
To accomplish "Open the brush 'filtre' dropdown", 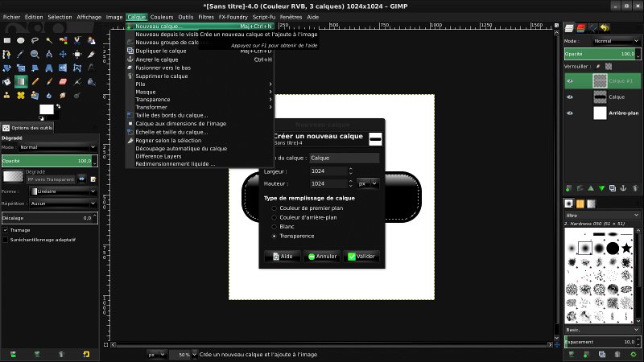I will [x=602, y=215].
